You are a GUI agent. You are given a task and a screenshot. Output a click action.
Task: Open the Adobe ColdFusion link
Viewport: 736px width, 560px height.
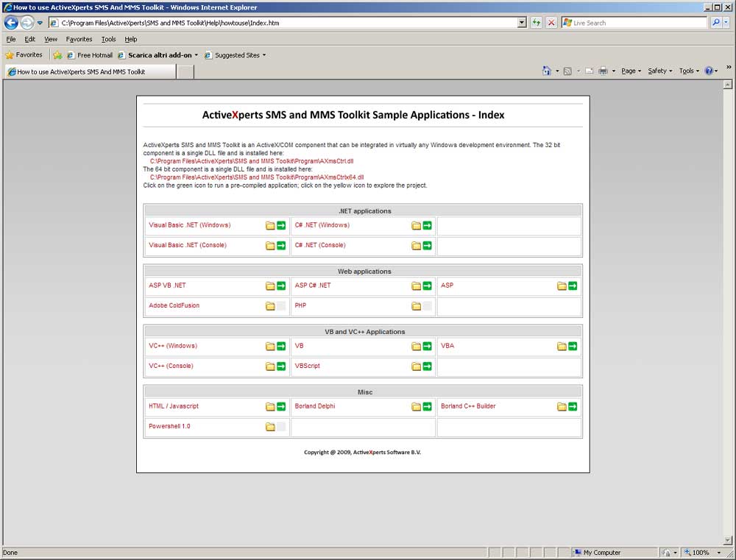coord(174,305)
